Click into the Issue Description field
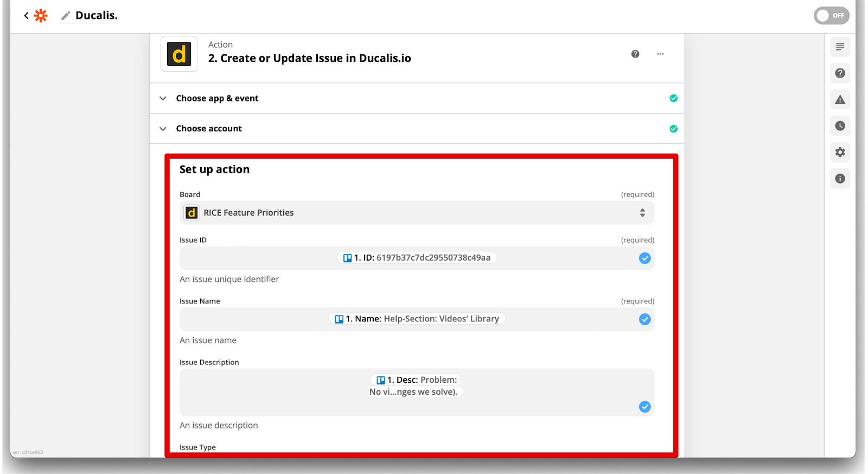868x474 pixels. (x=417, y=393)
